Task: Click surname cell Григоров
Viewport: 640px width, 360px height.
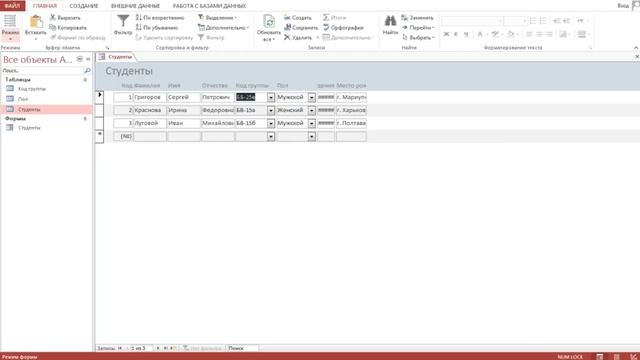Action: pos(150,97)
